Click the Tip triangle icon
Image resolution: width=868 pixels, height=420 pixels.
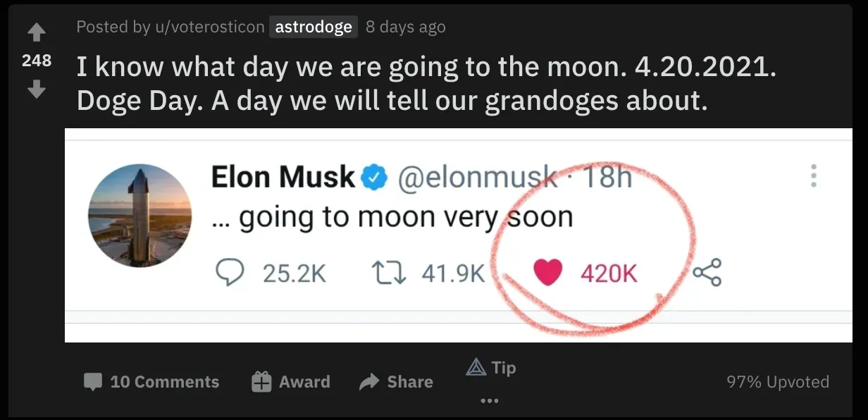pos(477,366)
